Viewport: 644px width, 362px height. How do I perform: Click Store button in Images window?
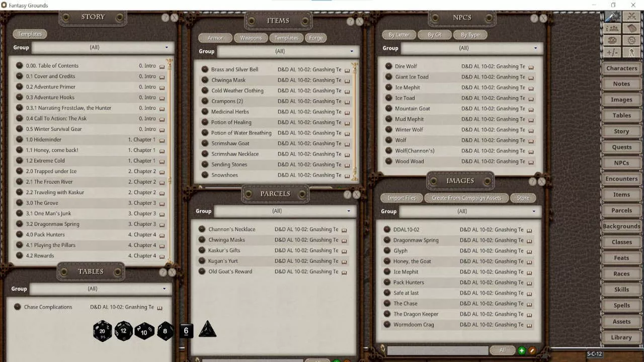523,198
